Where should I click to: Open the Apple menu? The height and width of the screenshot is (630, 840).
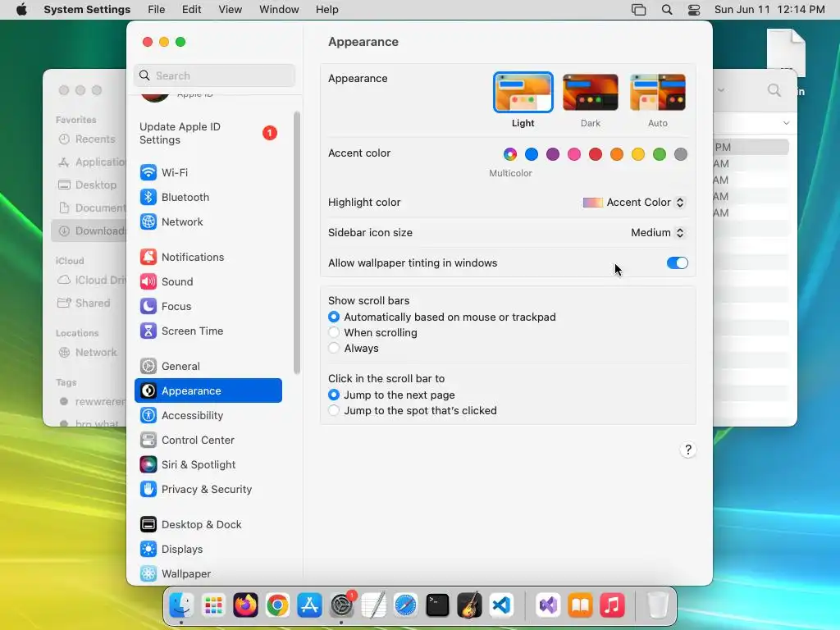[21, 10]
